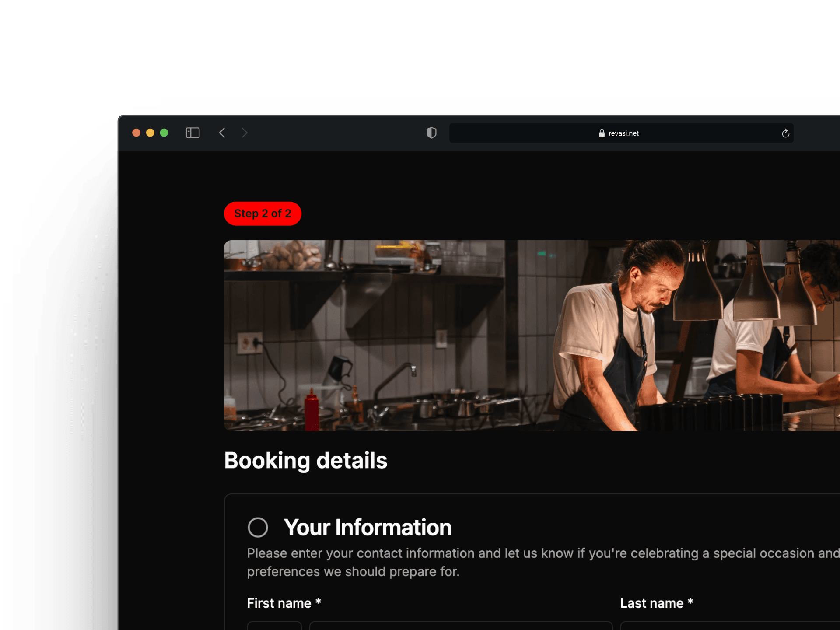Toggle the Safari sidebar icon
This screenshot has height=630, width=840.
192,133
